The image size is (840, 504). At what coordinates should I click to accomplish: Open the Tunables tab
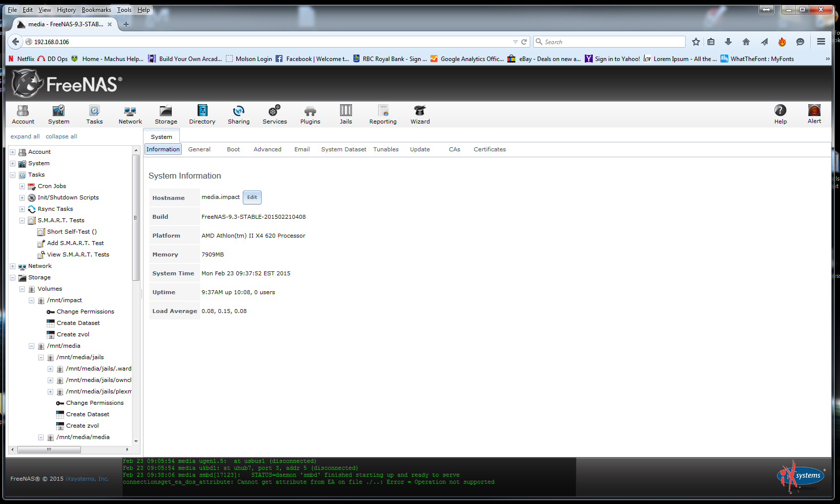(x=386, y=149)
